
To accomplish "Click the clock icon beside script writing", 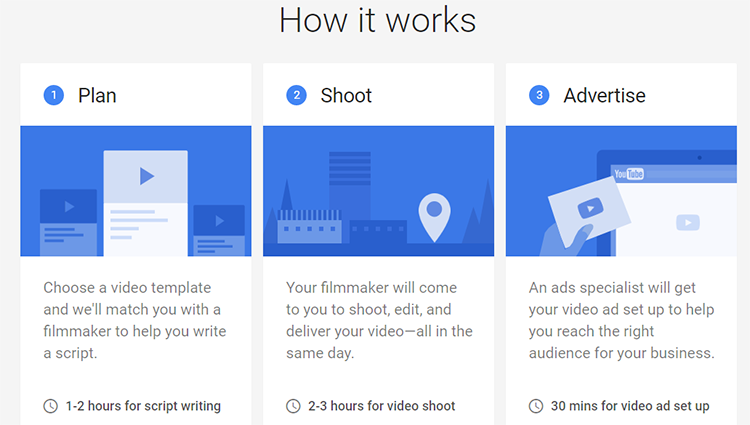I will click(51, 406).
